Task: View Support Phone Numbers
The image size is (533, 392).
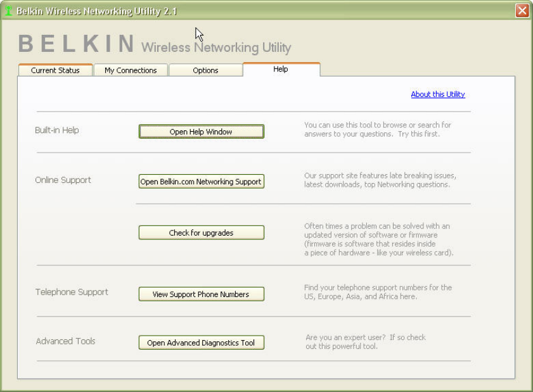Action: tap(202, 294)
